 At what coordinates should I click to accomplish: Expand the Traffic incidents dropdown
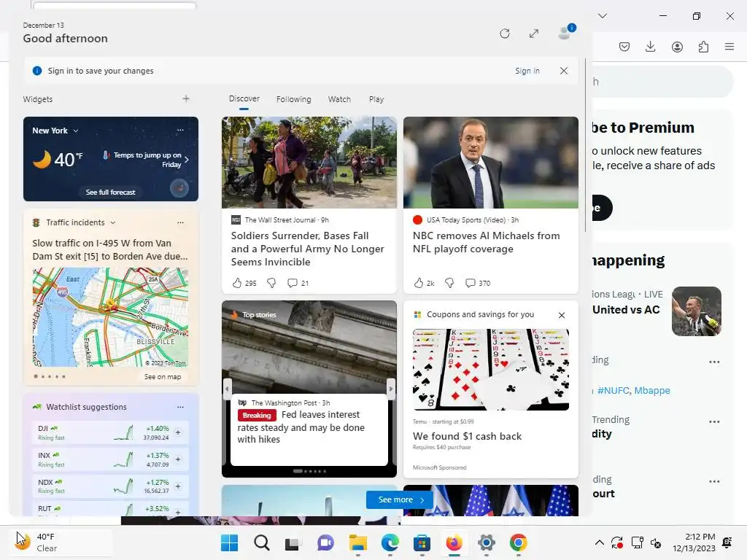113,222
